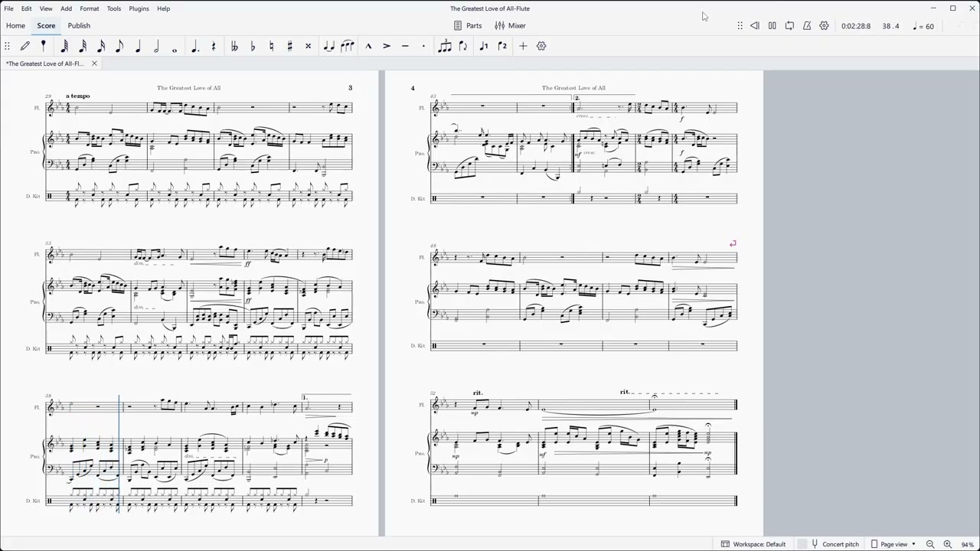The height and width of the screenshot is (551, 980).
Task: Toggle loop playback
Action: pyautogui.click(x=789, y=26)
